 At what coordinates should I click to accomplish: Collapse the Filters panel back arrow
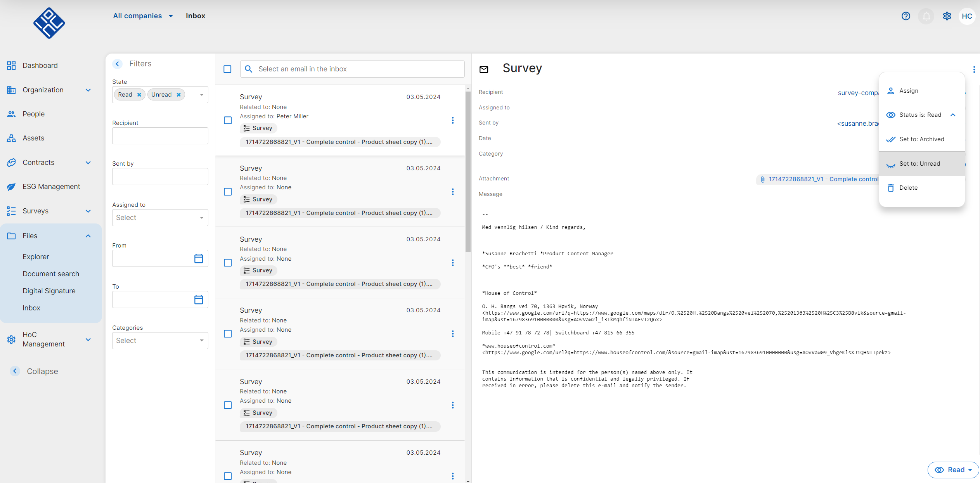[117, 64]
